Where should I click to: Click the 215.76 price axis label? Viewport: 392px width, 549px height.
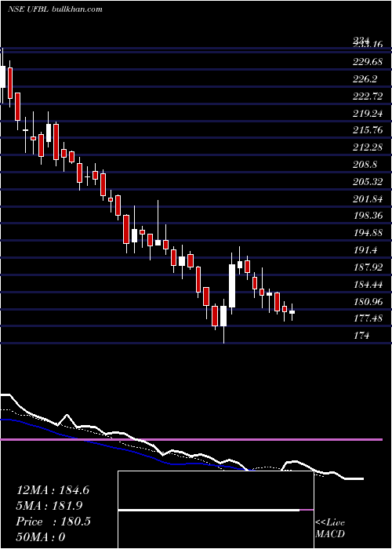click(x=368, y=130)
